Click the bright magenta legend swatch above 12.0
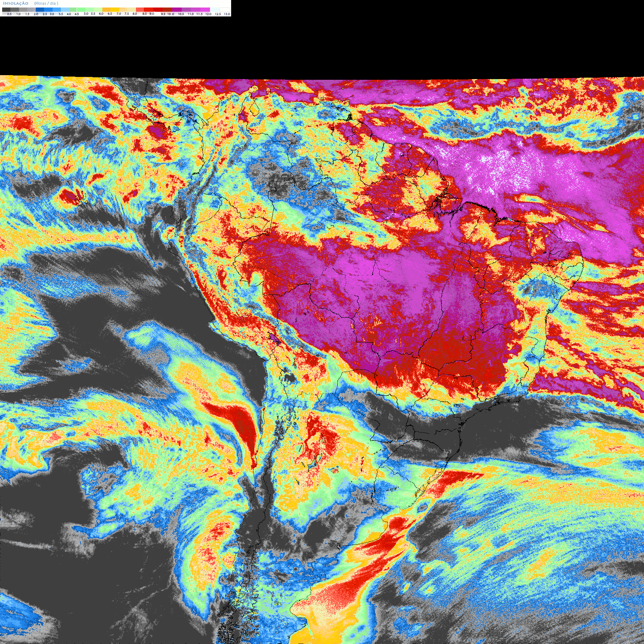644x644 pixels. pyautogui.click(x=205, y=10)
